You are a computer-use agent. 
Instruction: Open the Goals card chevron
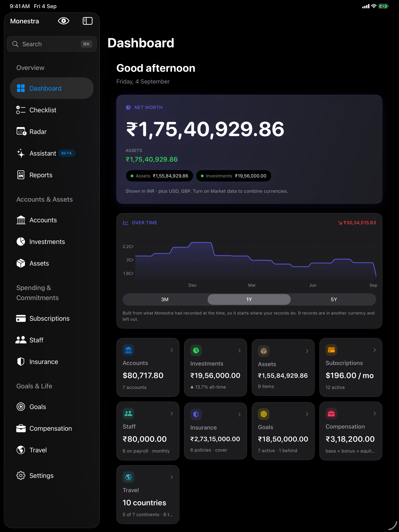tap(307, 414)
